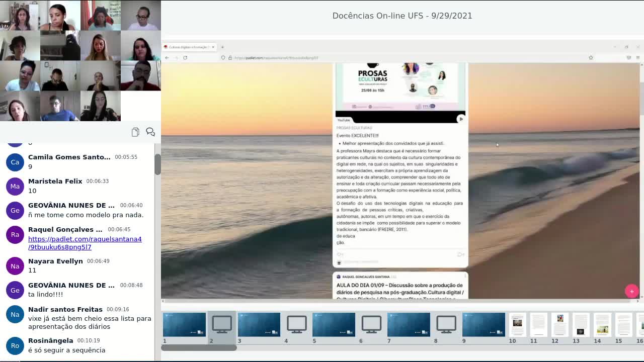Screen dimensions: 644x362
Task: Click Camila Gomes Santo avatar
Action: point(15,162)
